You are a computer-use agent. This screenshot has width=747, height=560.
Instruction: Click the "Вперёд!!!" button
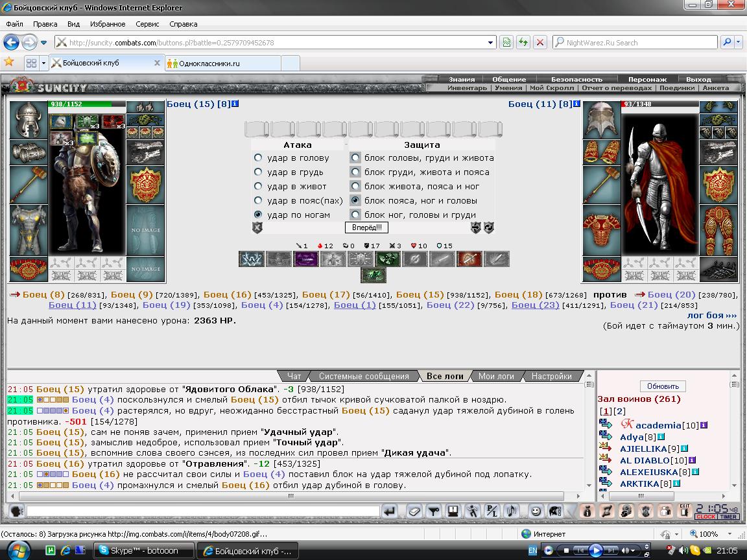367,227
